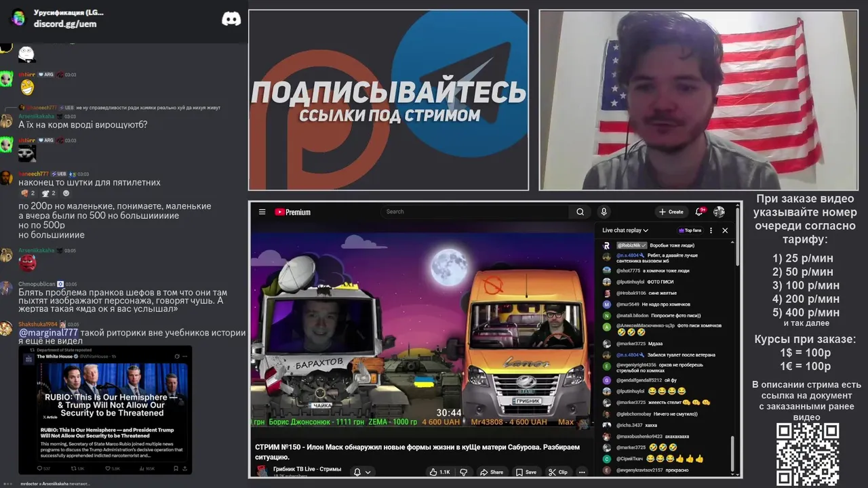Image resolution: width=868 pixels, height=488 pixels.
Task: Click @gendalfgendalf5212 chat avatar
Action: (607, 380)
